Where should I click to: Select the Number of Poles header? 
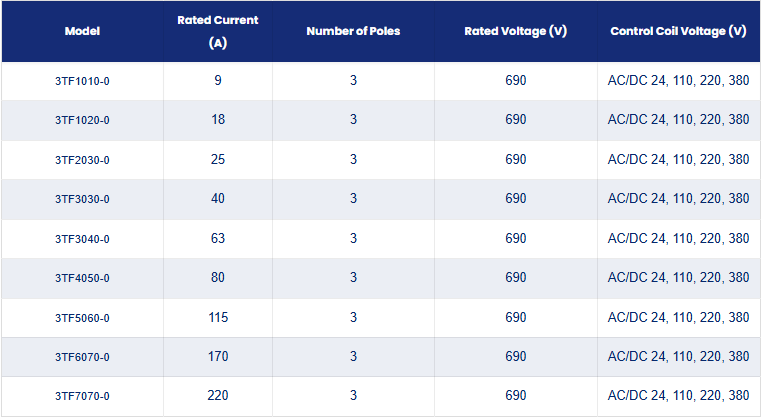pyautogui.click(x=353, y=31)
